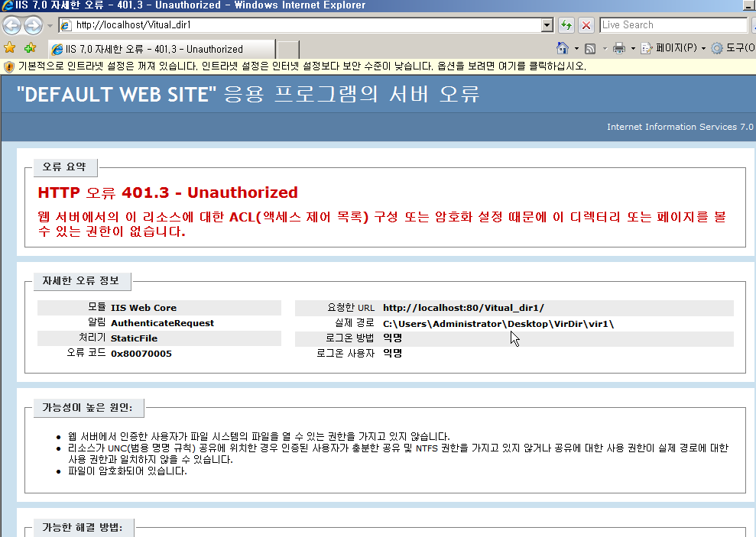
Task: Click the IIS Web Core module value
Action: tap(144, 308)
